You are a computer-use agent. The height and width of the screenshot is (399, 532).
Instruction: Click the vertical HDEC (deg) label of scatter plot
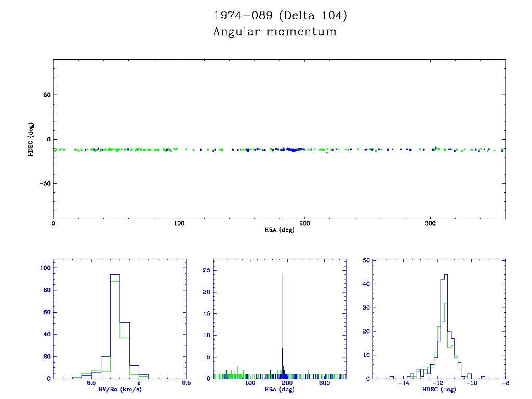click(31, 139)
